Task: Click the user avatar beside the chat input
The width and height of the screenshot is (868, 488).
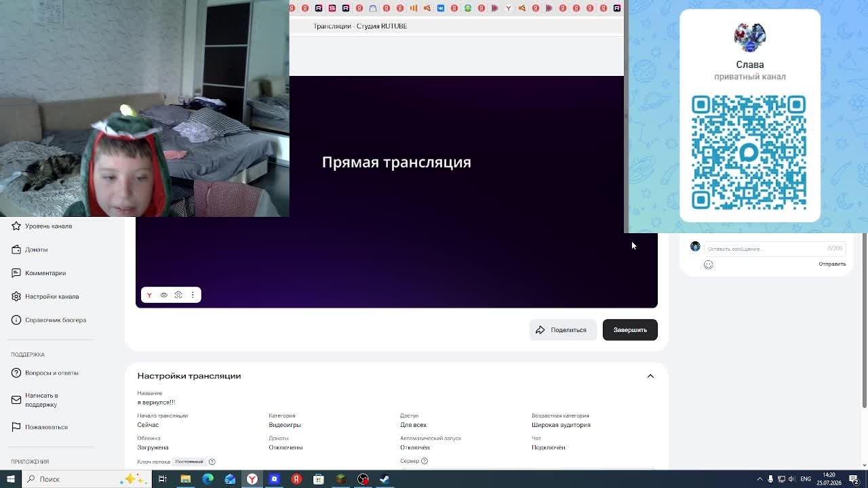Action: [x=695, y=247]
